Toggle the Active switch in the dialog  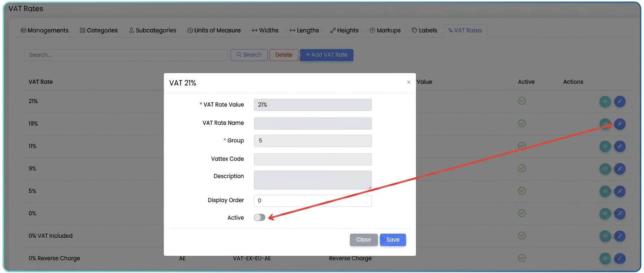tap(259, 217)
